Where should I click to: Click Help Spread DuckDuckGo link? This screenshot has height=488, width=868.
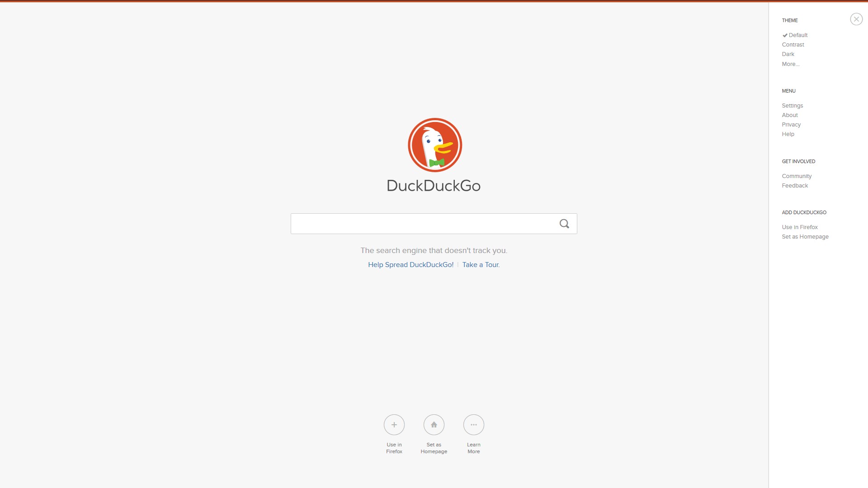pyautogui.click(x=411, y=264)
